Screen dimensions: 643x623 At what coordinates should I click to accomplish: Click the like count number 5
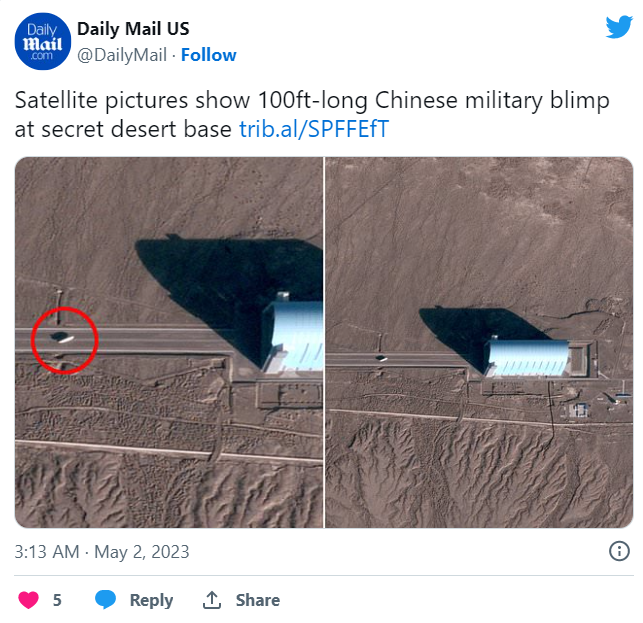point(57,600)
